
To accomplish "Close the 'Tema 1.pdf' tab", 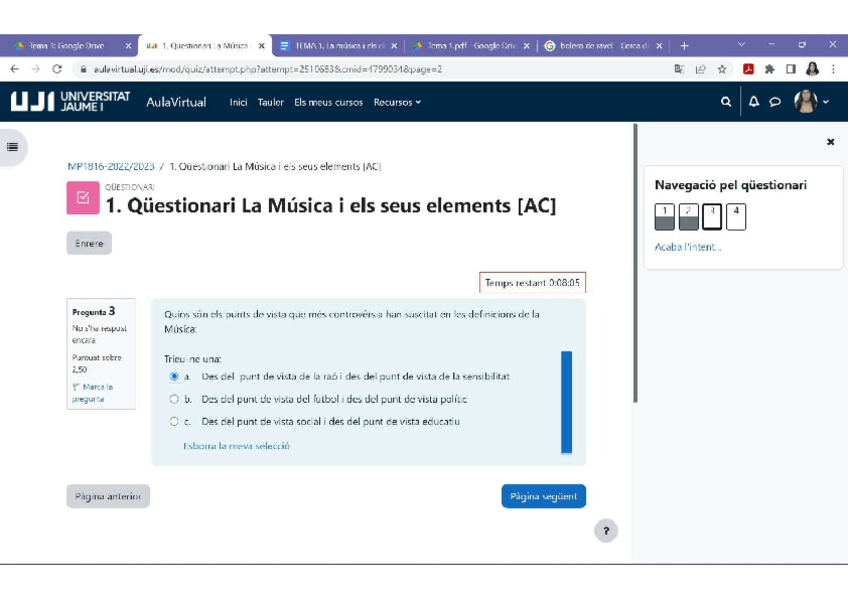I will tap(526, 46).
